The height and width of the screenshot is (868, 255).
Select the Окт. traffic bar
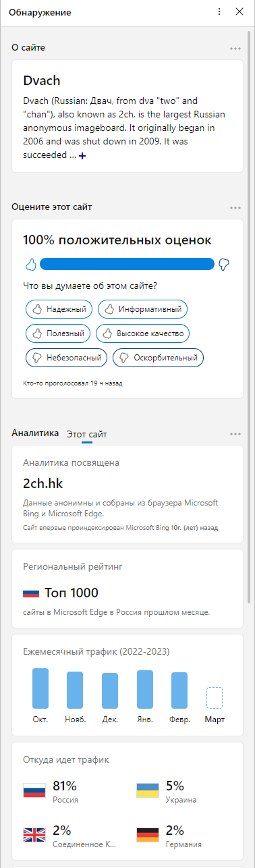click(x=40, y=688)
